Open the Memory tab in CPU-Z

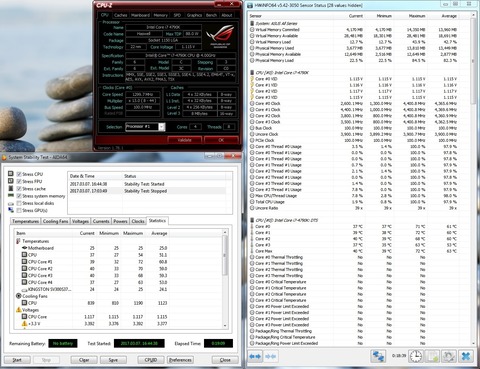[161, 15]
